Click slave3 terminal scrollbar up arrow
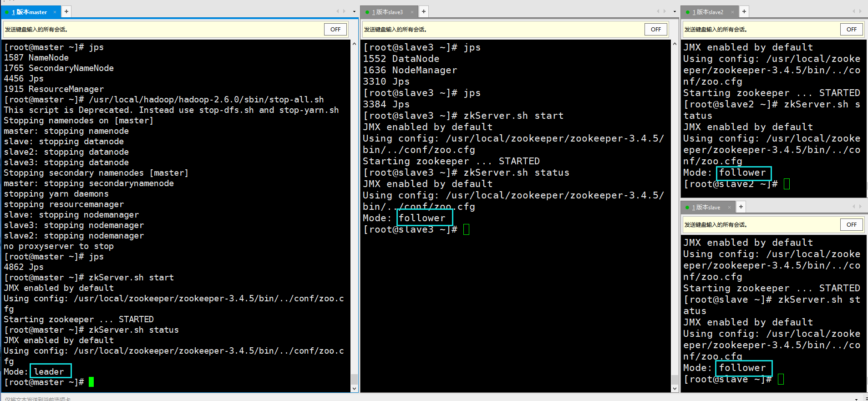 pos(675,44)
